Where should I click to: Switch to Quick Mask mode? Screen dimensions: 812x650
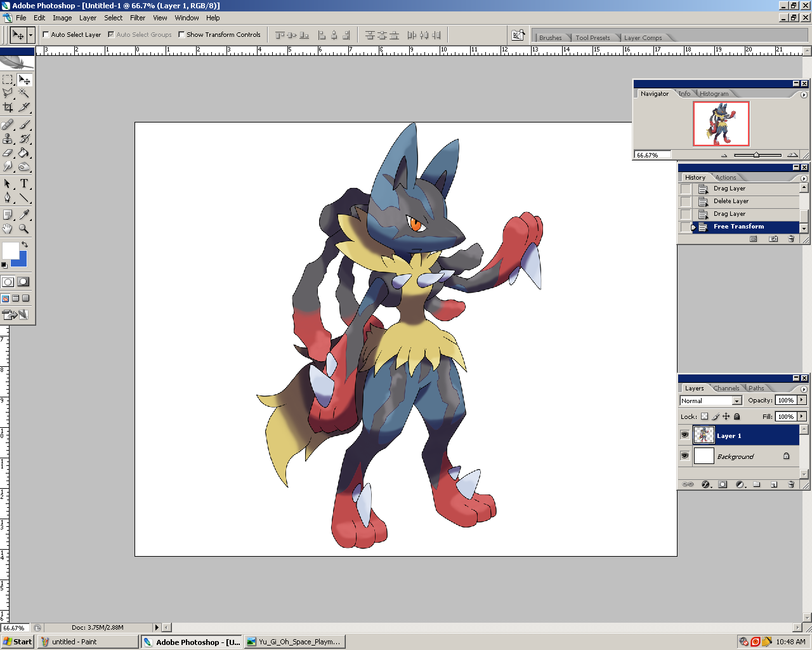(23, 282)
